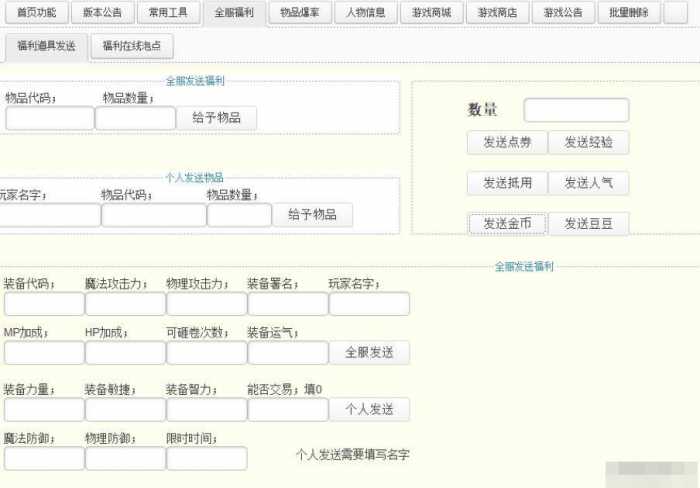Screen dimensions: 700x488
Task: Focus the HP加成 input field
Action: pyautogui.click(x=125, y=353)
